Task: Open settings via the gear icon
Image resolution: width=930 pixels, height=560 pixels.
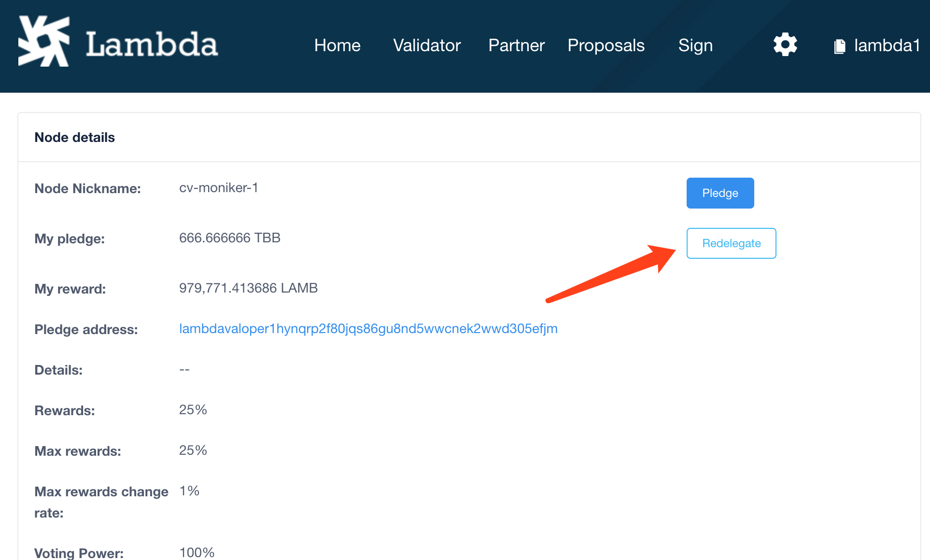Action: (x=785, y=44)
